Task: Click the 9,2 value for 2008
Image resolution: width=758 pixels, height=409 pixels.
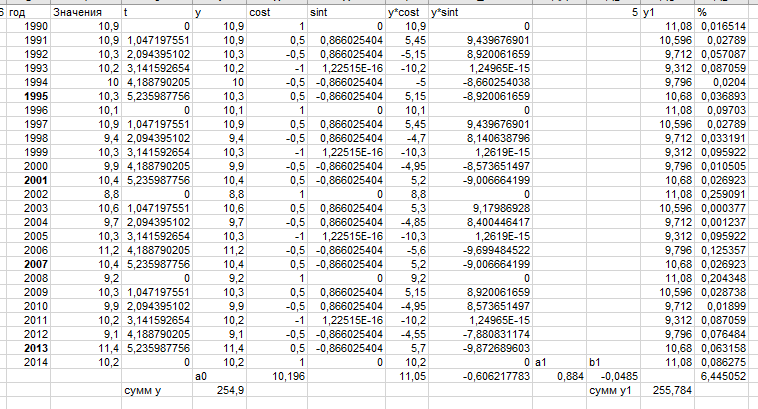Action: (x=86, y=278)
